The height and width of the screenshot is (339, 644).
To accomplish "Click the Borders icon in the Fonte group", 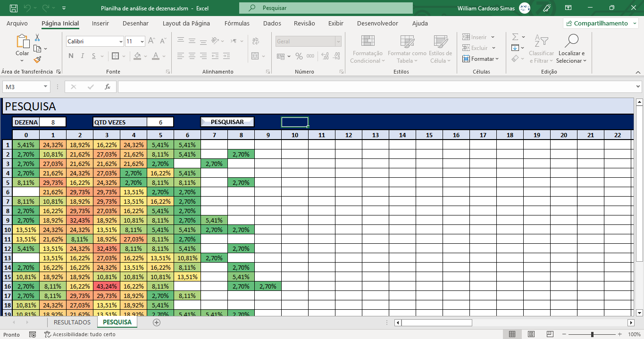I will point(115,56).
